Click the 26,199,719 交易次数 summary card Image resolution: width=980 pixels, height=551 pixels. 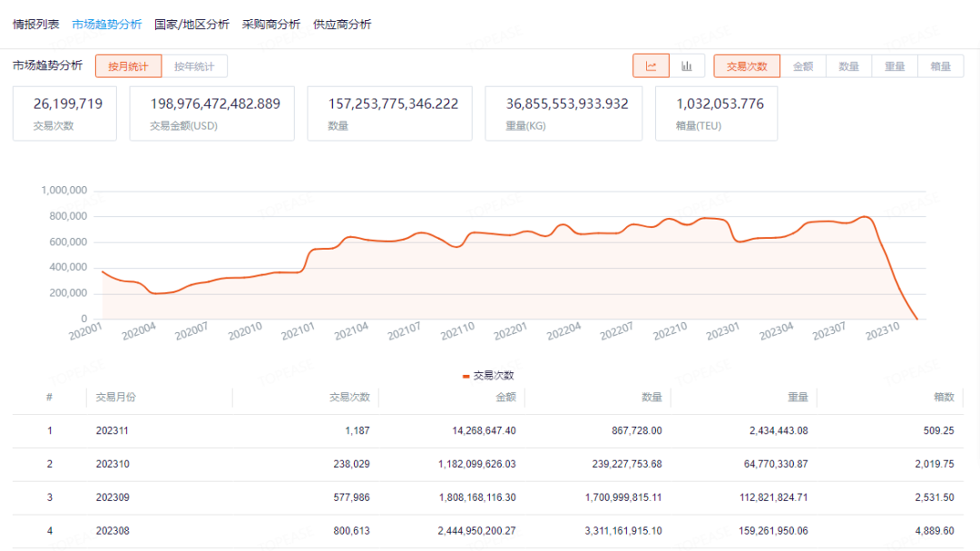(x=64, y=113)
